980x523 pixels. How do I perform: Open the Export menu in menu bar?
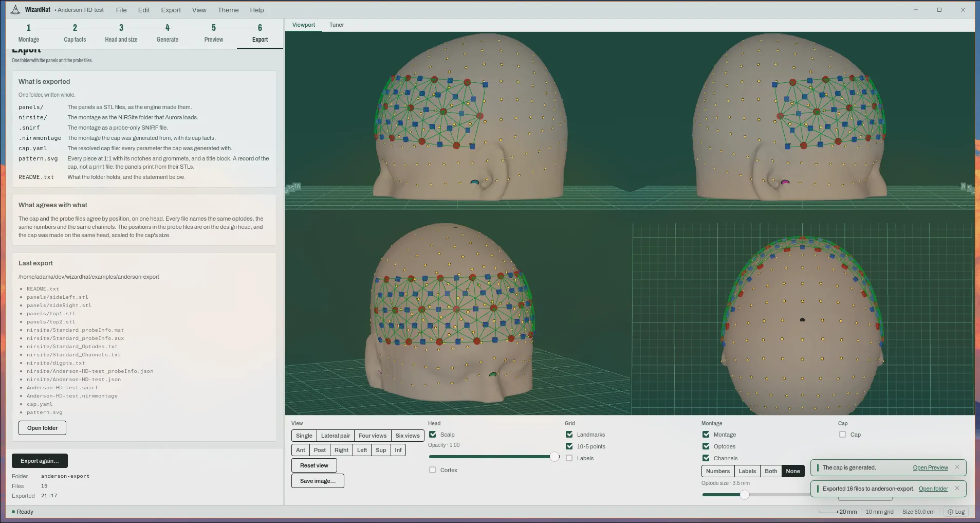pos(171,10)
